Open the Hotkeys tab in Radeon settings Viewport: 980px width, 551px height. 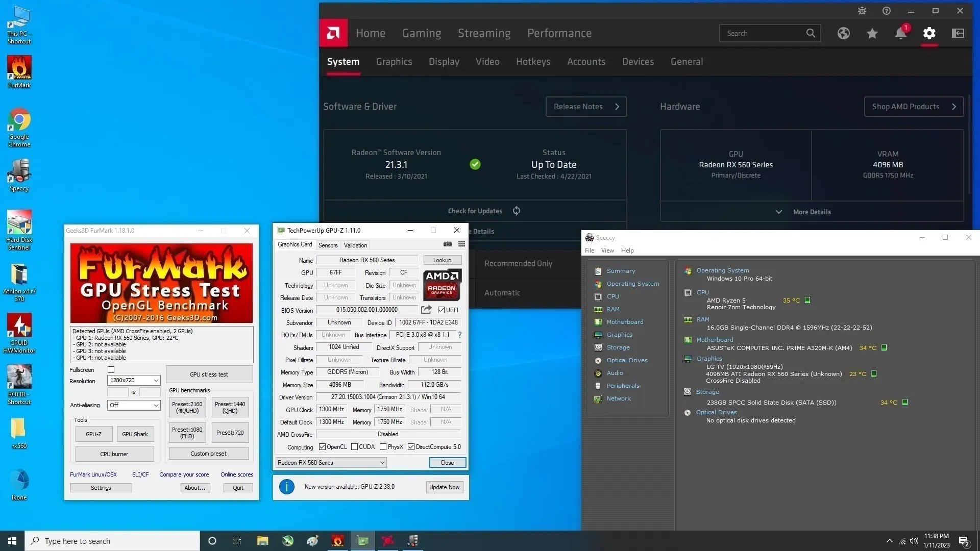point(533,62)
